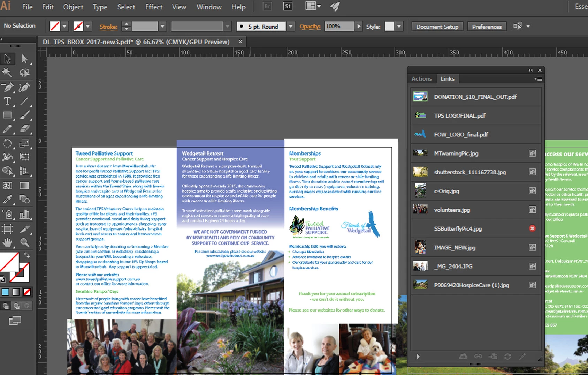Select the Width/Warp tool
This screenshot has width=588, height=375.
7,157
